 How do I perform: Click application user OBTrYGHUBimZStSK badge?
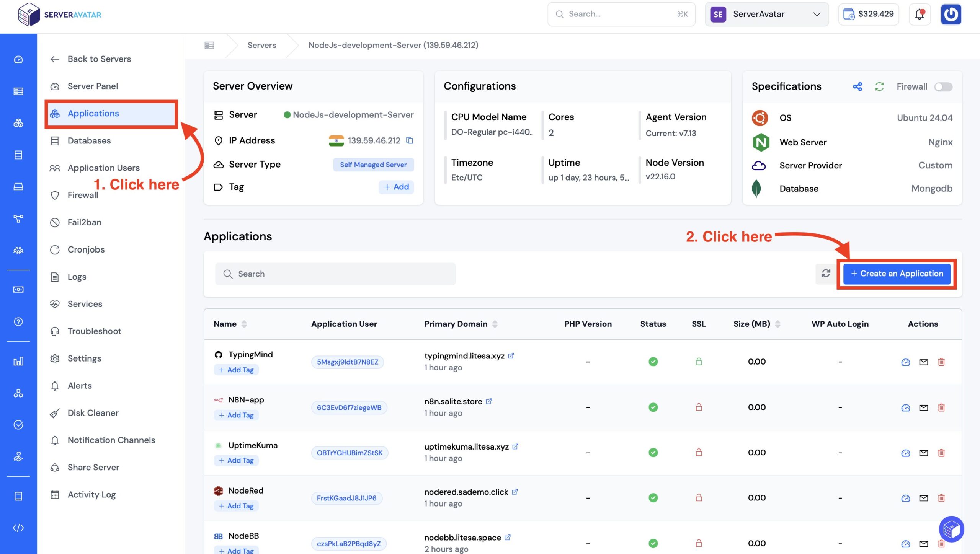[x=350, y=453]
